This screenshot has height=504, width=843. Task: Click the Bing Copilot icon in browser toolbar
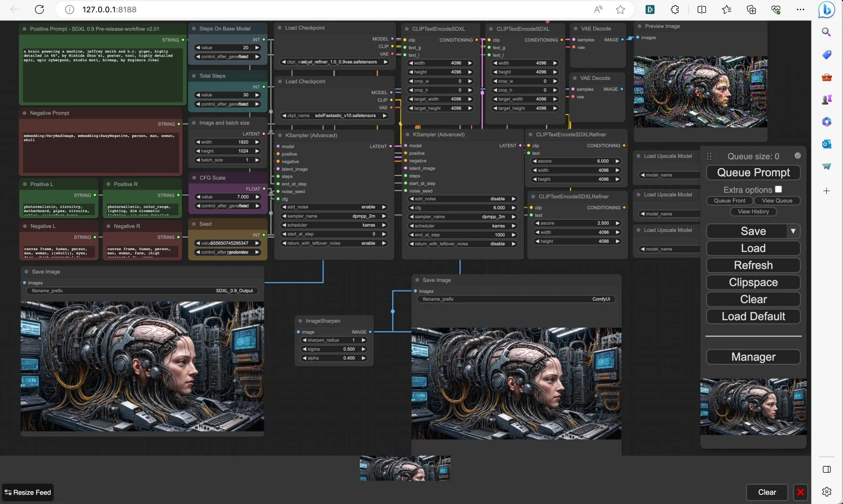(826, 9)
